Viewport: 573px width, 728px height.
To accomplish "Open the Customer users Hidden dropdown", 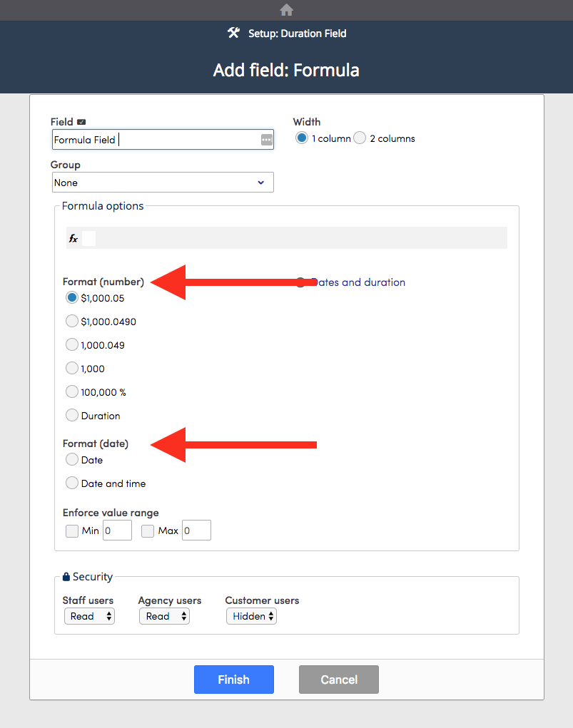I will point(251,616).
